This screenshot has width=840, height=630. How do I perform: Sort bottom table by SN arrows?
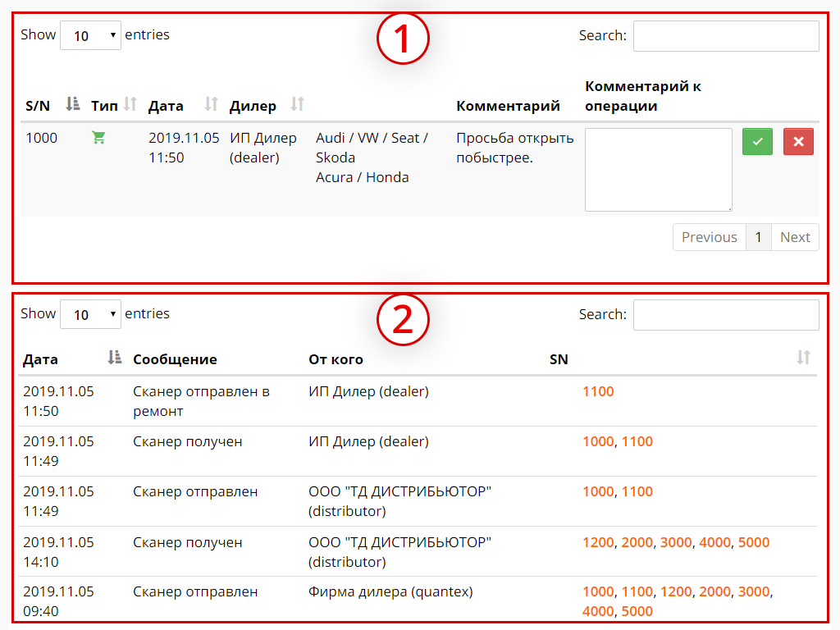tap(803, 358)
